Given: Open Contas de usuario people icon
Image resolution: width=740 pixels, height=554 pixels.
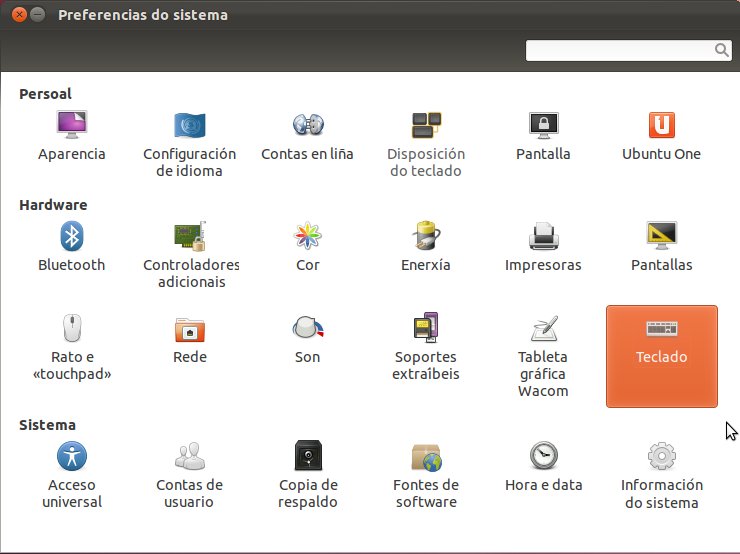Looking at the screenshot, I should (x=190, y=456).
